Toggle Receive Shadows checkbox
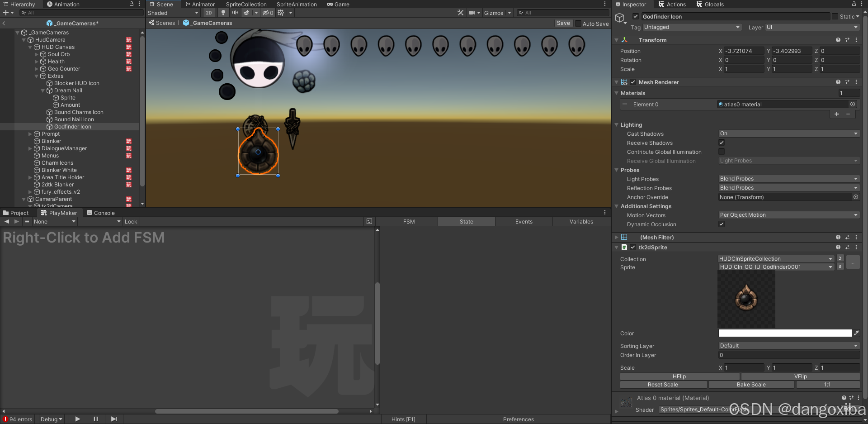Screen dimensions: 868x424 [x=722, y=143]
